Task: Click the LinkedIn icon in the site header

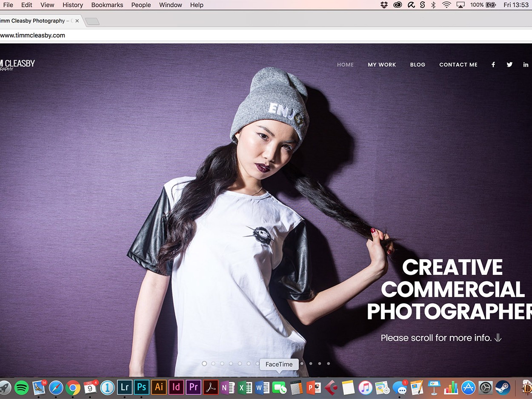Action: tap(526, 65)
